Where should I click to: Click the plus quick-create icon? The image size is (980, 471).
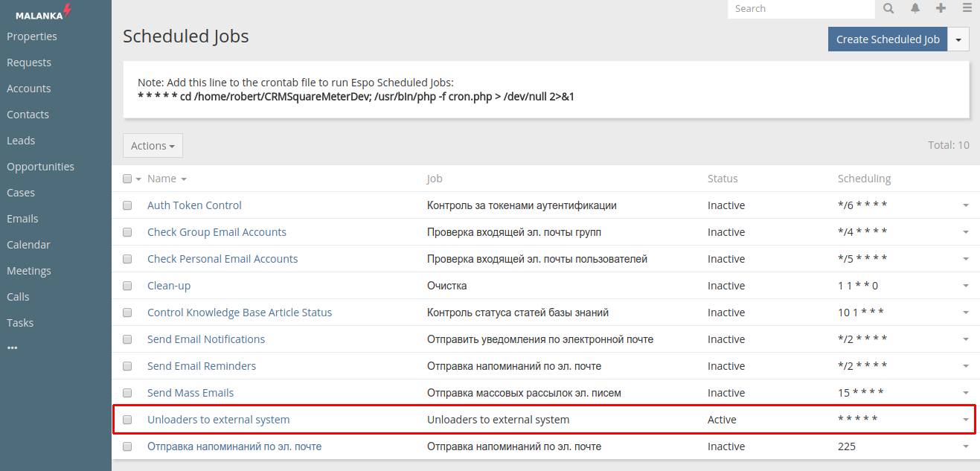pyautogui.click(x=941, y=8)
